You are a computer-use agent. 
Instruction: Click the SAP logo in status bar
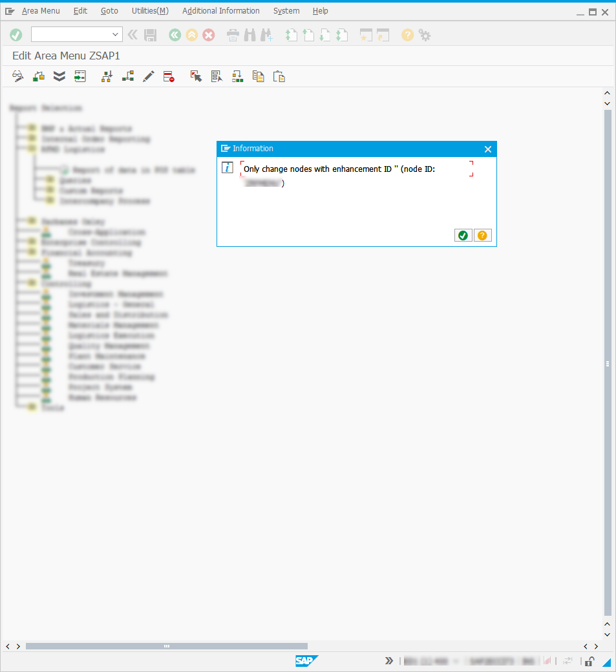(306, 661)
